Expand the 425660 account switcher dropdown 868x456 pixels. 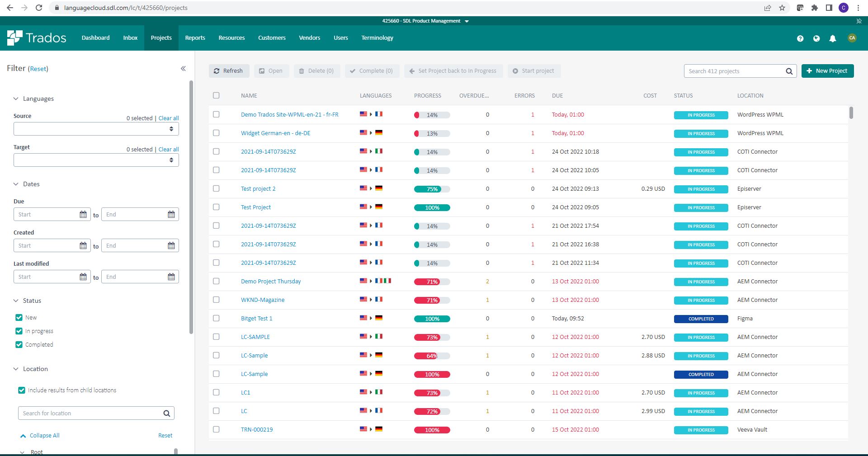tap(467, 21)
